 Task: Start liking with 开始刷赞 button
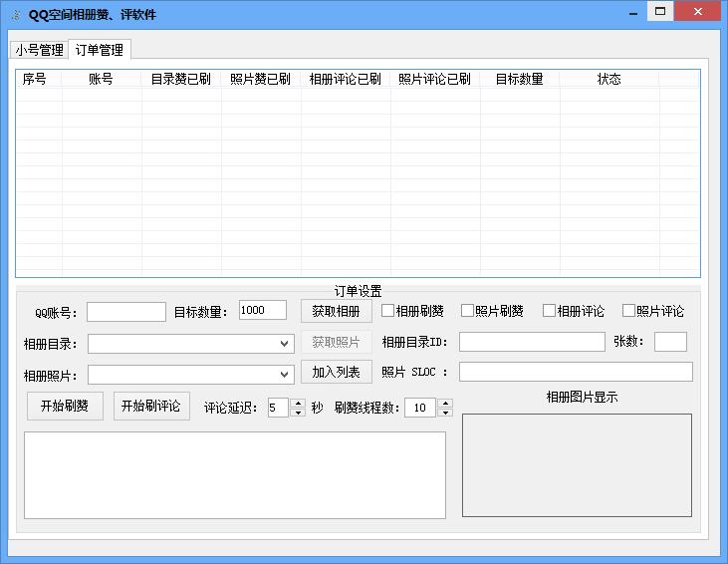[x=65, y=406]
